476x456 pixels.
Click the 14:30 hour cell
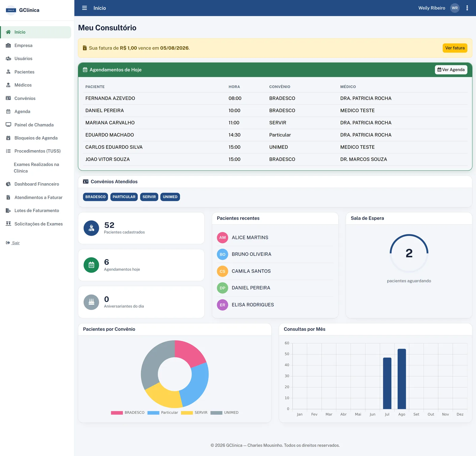234,135
